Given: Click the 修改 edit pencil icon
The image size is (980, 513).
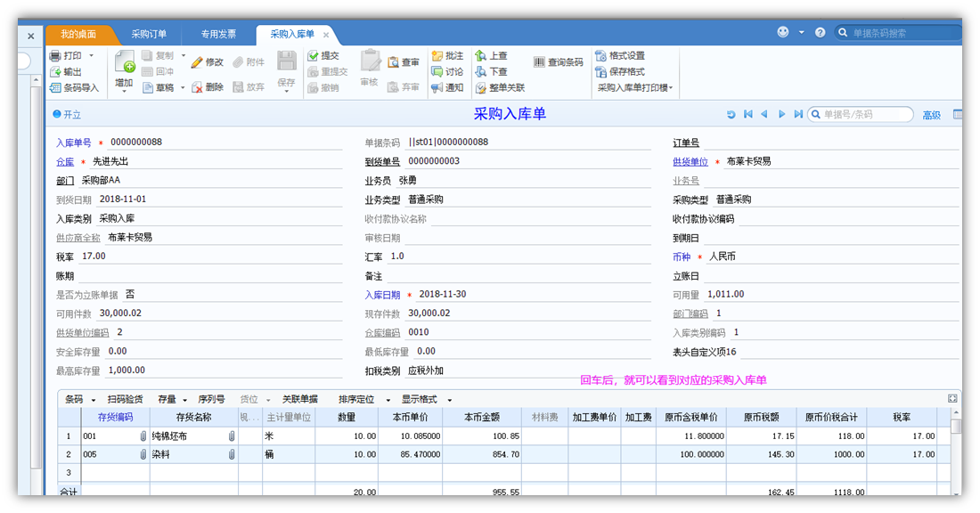Looking at the screenshot, I should click(197, 61).
